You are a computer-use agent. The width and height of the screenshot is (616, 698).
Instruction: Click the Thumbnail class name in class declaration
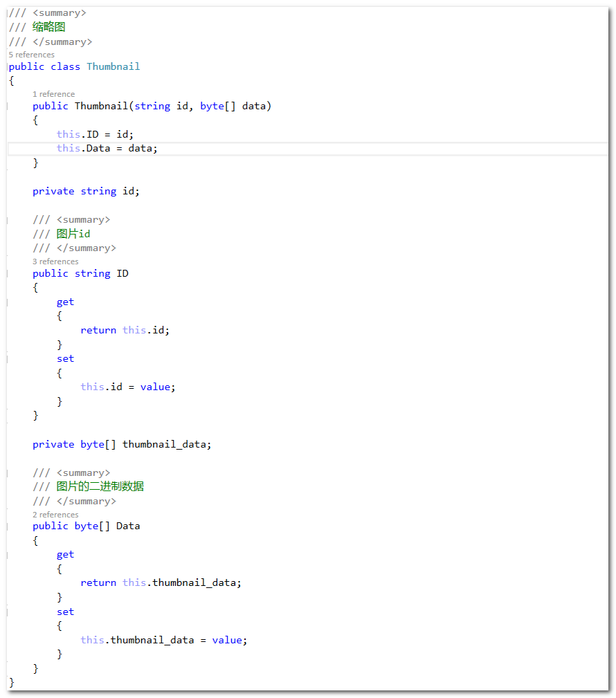(113, 66)
